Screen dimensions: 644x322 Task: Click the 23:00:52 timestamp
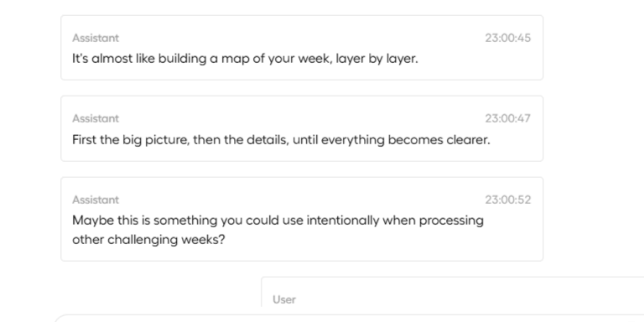tap(507, 200)
